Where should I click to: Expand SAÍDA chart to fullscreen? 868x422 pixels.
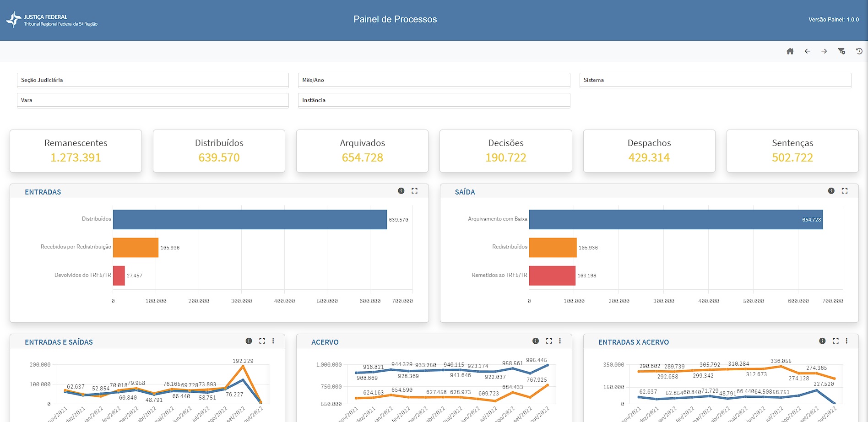[x=845, y=191]
